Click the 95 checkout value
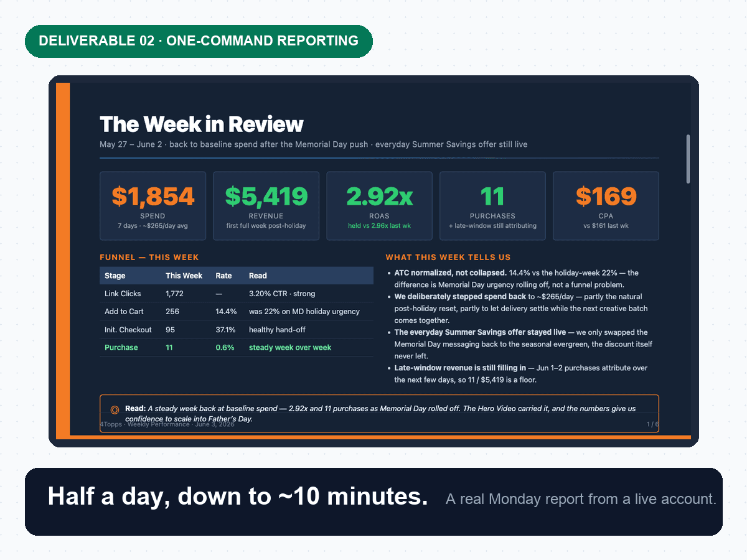 point(170,330)
